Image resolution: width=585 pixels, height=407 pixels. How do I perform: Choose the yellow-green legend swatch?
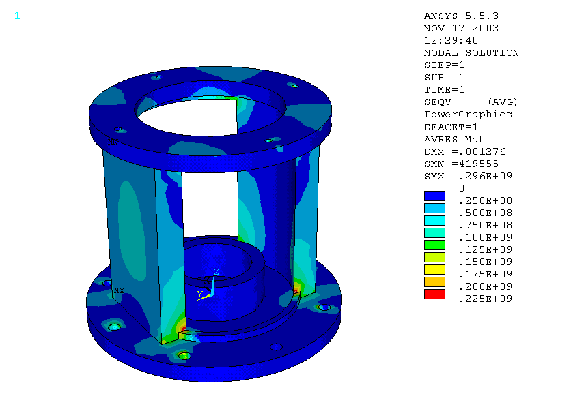pos(434,257)
